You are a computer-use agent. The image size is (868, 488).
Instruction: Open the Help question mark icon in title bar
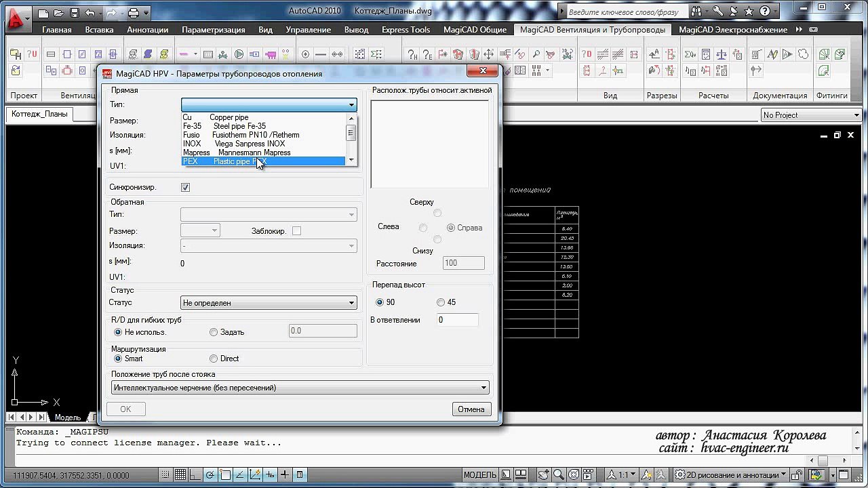click(764, 12)
